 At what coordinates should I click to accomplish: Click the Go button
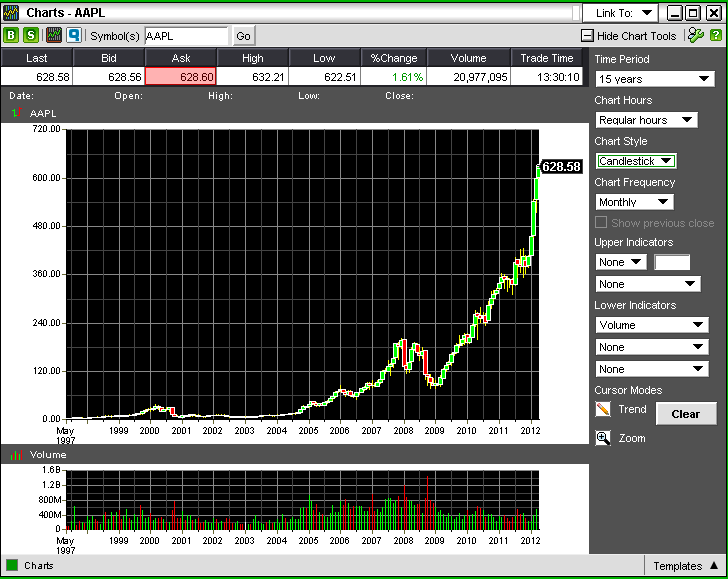pos(243,36)
